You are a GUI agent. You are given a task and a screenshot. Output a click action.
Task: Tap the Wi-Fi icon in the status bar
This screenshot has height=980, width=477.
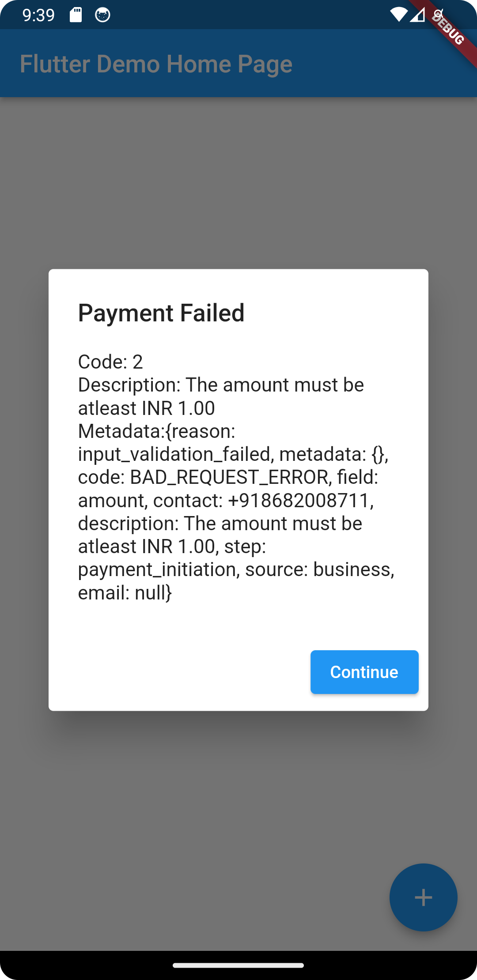coord(398,15)
